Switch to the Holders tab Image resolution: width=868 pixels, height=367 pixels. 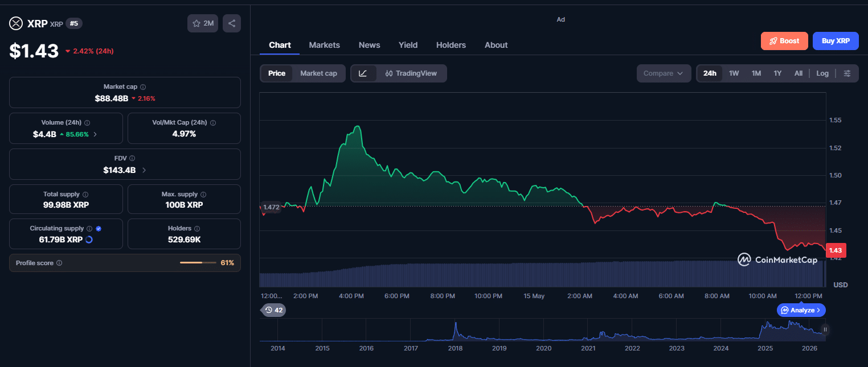coord(451,45)
